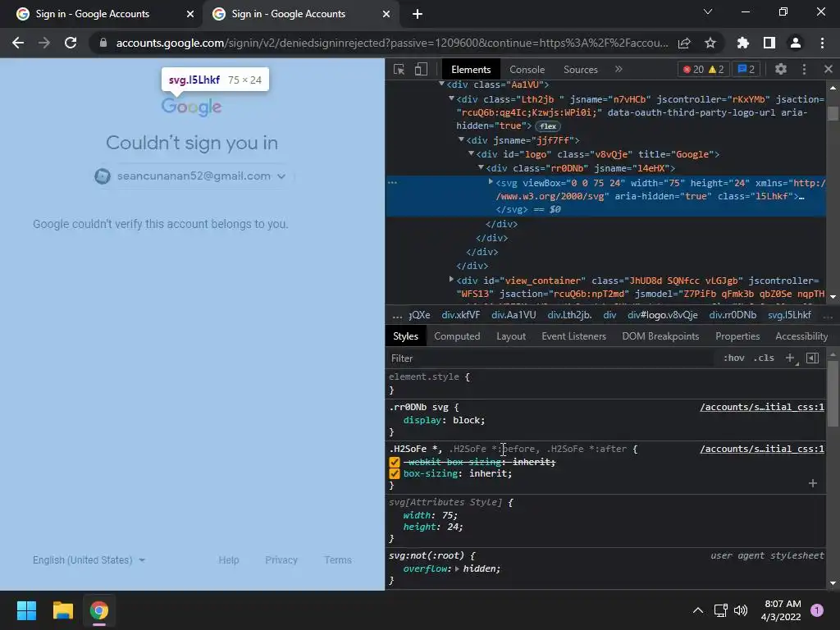Close the DevTools panel
The image size is (840, 630).
point(829,69)
